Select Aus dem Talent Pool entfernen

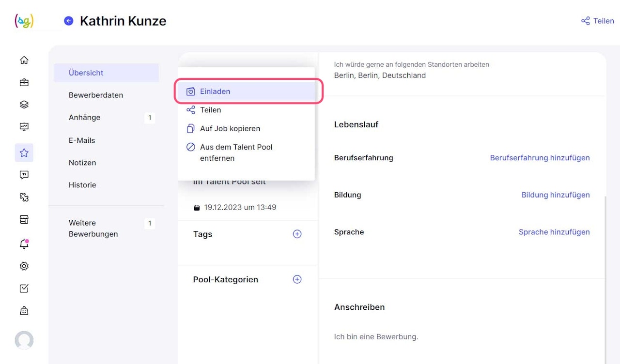[x=236, y=152]
